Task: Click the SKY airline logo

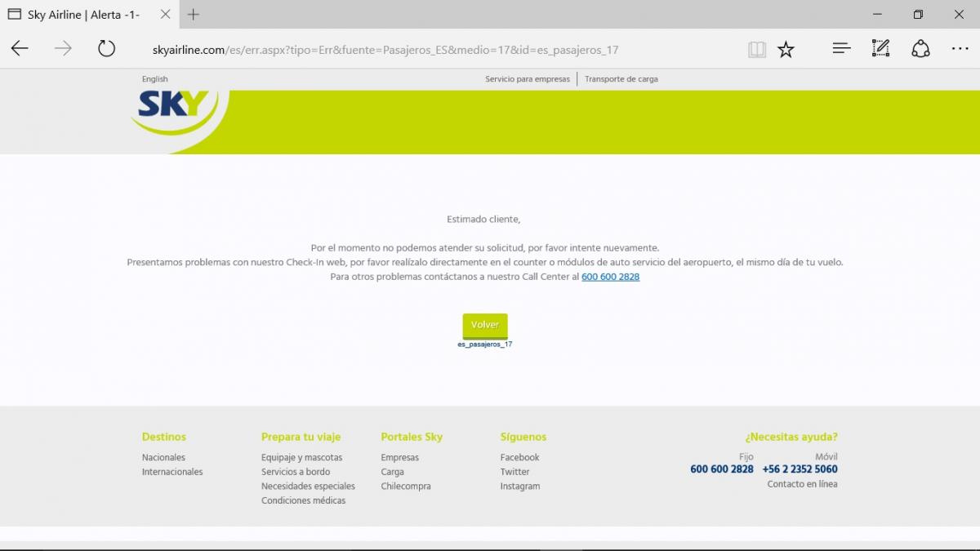Action: (x=173, y=108)
